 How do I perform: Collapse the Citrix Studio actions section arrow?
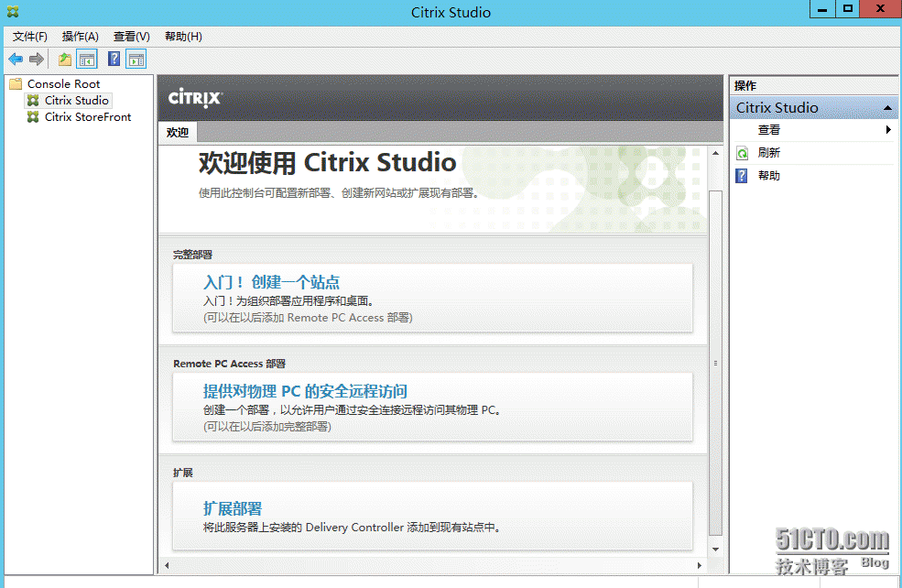[x=887, y=108]
